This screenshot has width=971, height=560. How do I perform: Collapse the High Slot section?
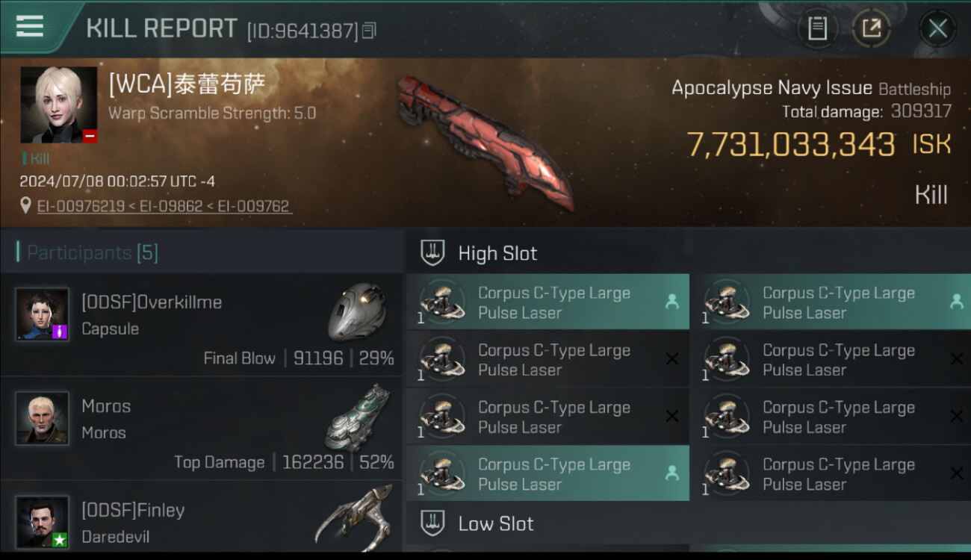click(687, 253)
